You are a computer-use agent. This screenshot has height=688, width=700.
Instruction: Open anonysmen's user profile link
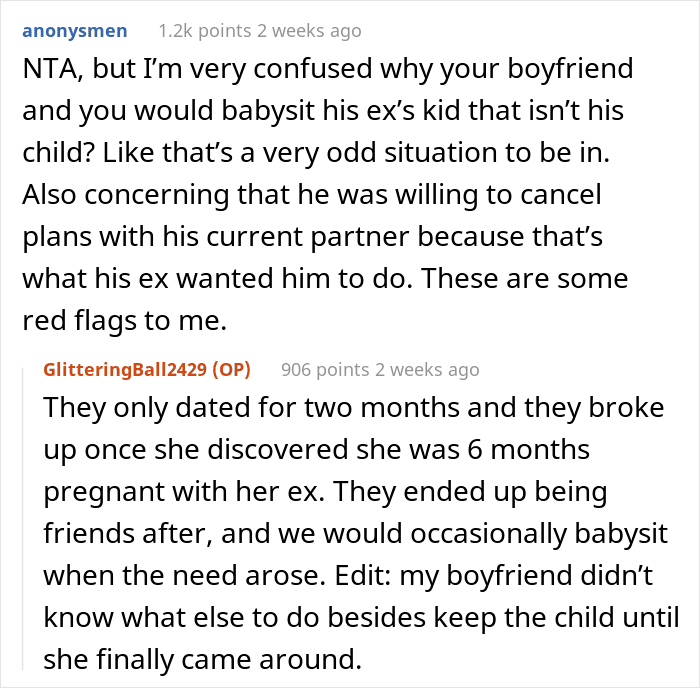tap(75, 31)
